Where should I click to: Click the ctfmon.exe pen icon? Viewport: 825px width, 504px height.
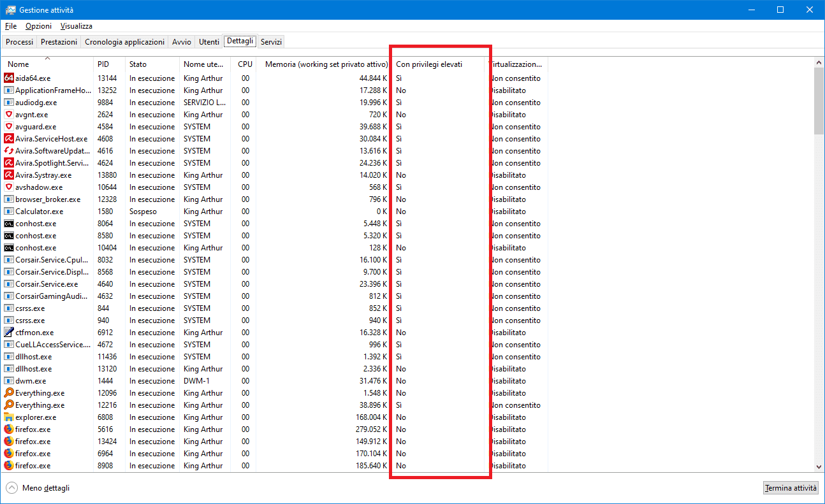pyautogui.click(x=9, y=333)
